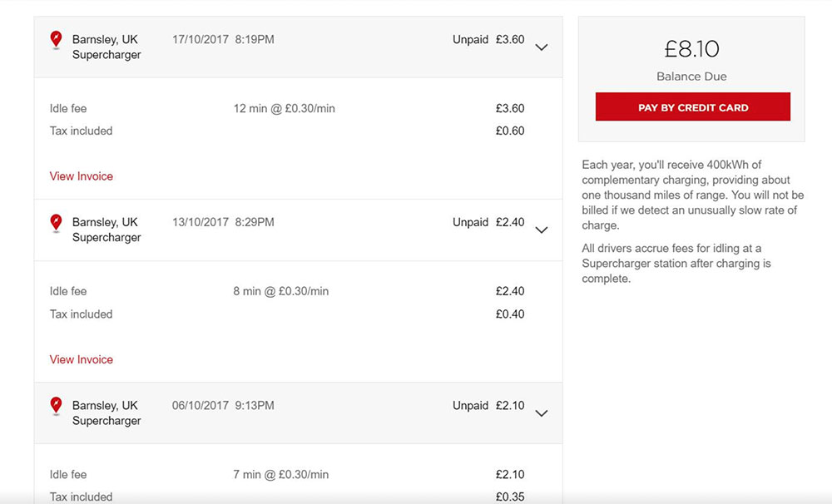The image size is (832, 504).
Task: Click the Supercharger pin icon for 13/10/2017
Action: tap(56, 222)
